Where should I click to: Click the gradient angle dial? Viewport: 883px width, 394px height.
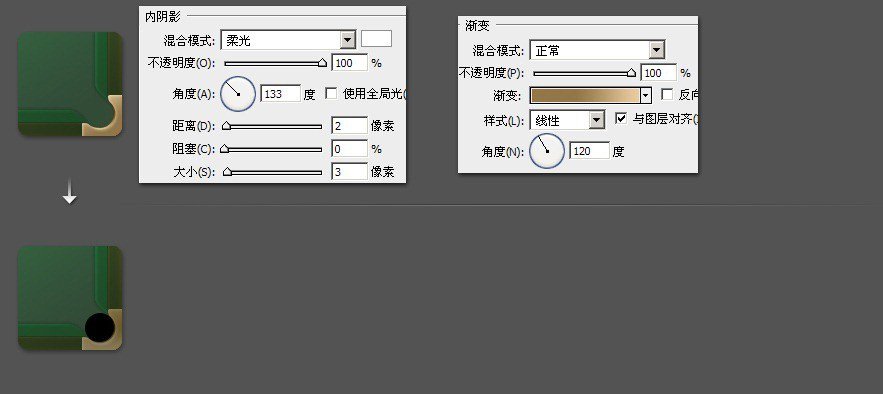click(547, 151)
